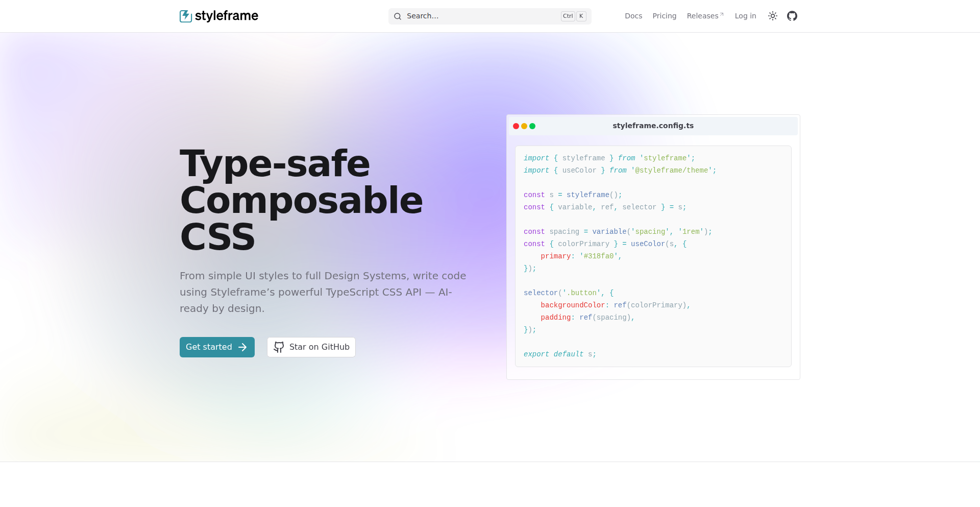Image resolution: width=980 pixels, height=507 pixels.
Task: Click the external arrow icon beside Releases
Action: click(x=722, y=14)
